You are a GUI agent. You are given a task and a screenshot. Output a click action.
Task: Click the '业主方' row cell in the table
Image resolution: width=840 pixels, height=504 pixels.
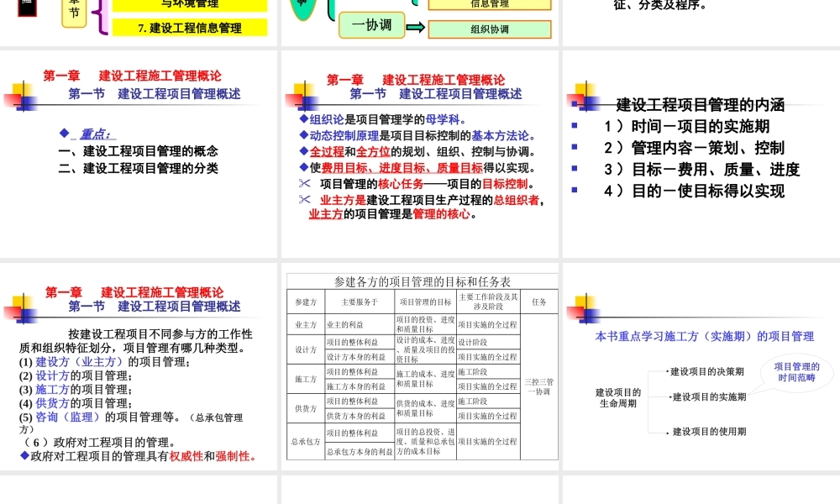(x=306, y=324)
